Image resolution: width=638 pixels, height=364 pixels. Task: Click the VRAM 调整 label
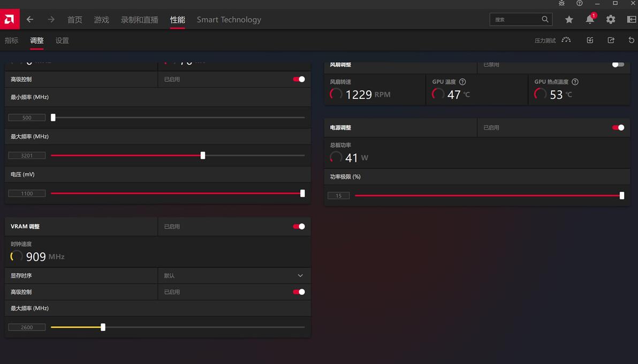[x=25, y=226]
